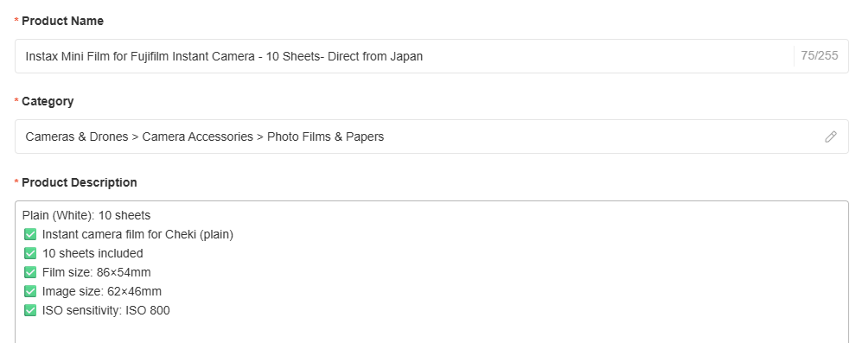The height and width of the screenshot is (343, 868).
Task: Click the pencil edit icon in Category
Action: (830, 137)
